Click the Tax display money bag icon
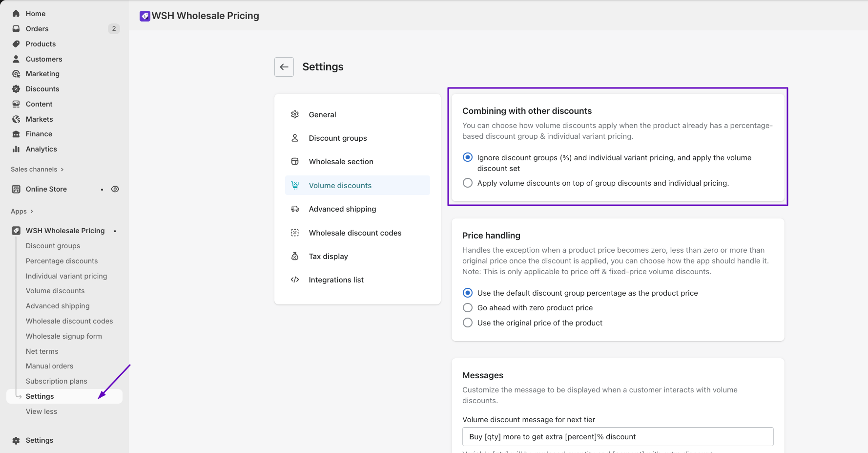 [295, 257]
